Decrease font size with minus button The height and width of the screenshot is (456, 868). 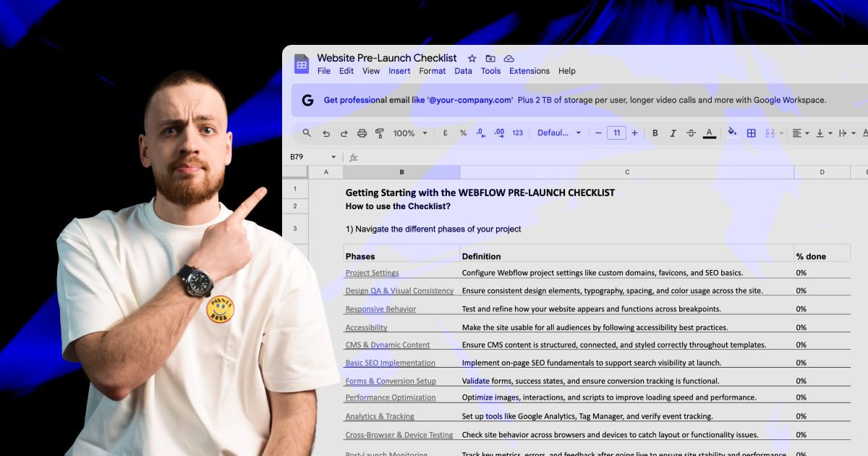[x=598, y=133]
